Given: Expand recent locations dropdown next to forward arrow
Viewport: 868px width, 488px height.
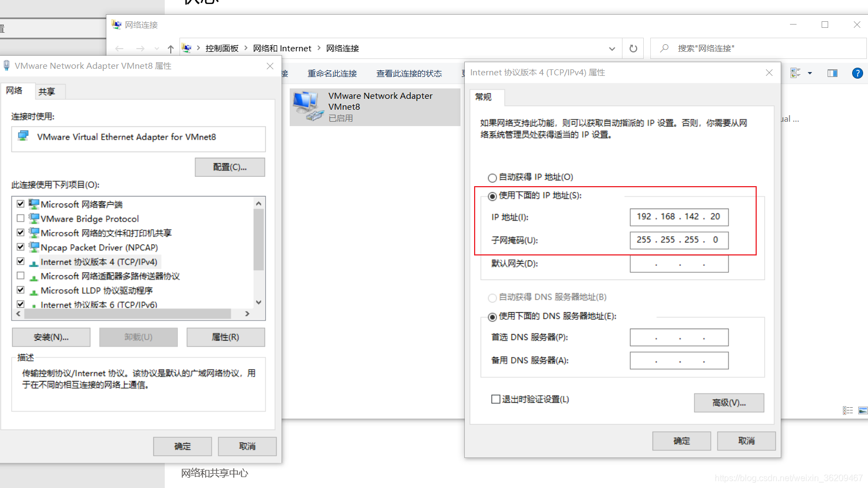Looking at the screenshot, I should (x=157, y=49).
